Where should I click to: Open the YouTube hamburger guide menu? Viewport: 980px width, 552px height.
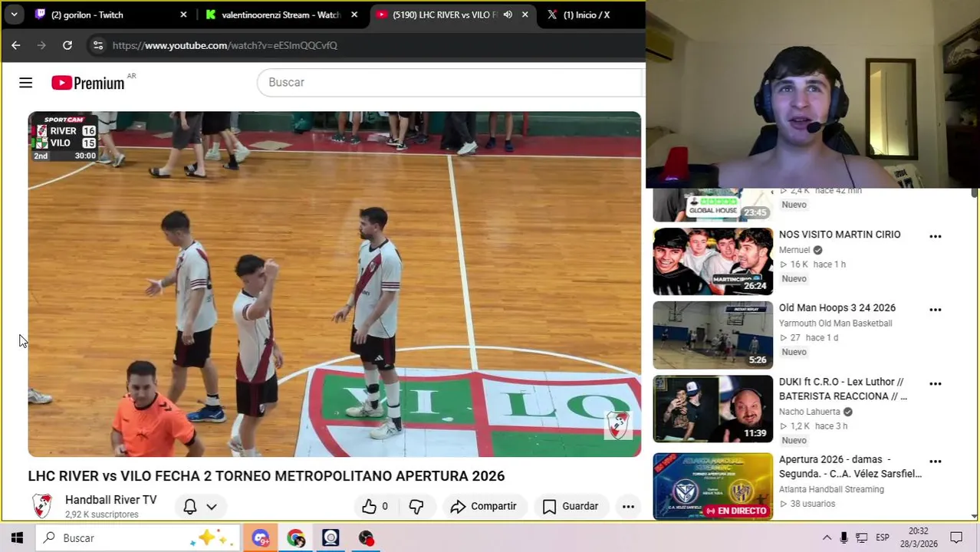[25, 83]
